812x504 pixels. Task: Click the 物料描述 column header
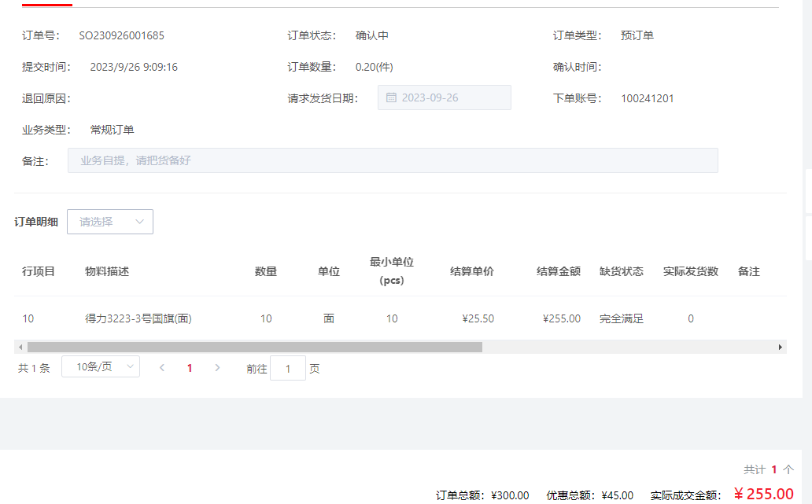tap(107, 271)
